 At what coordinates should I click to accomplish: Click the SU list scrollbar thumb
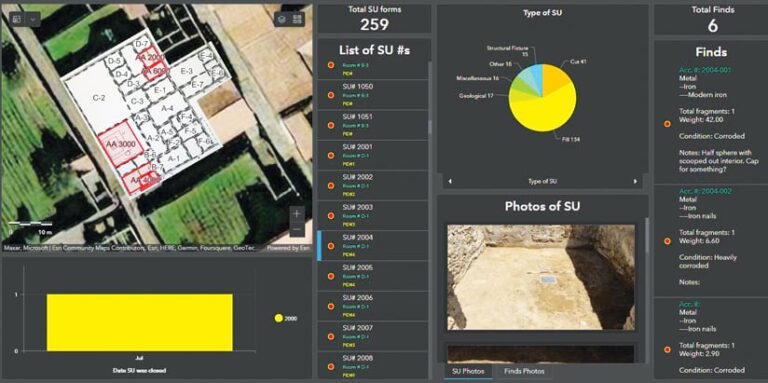(x=431, y=126)
